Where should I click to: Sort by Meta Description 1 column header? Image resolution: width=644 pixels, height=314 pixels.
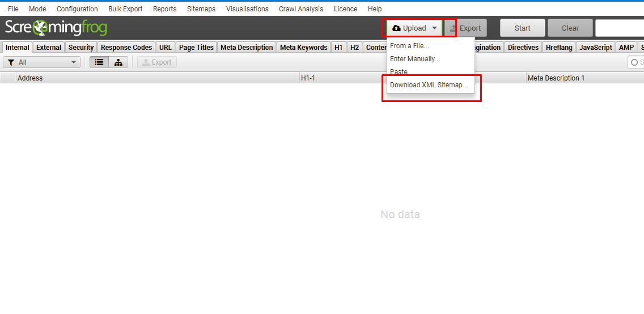[585, 78]
